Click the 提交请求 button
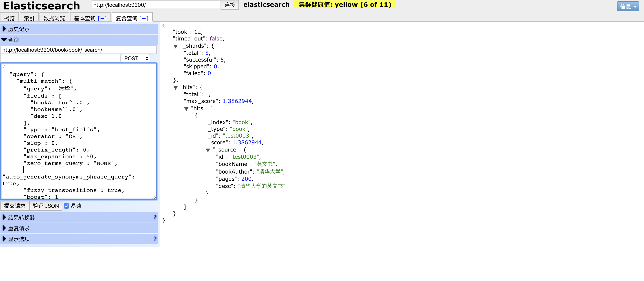The height and width of the screenshot is (281, 644). 15,206
